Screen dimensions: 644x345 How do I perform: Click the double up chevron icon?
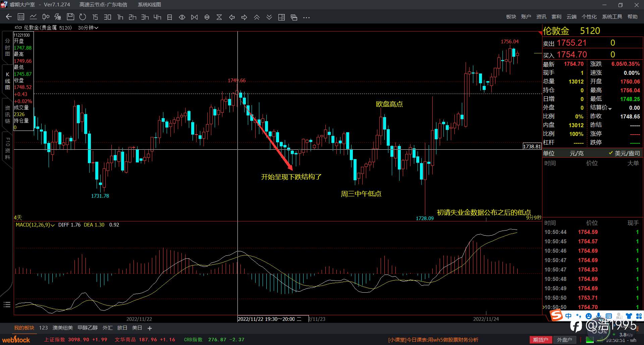click(x=257, y=17)
